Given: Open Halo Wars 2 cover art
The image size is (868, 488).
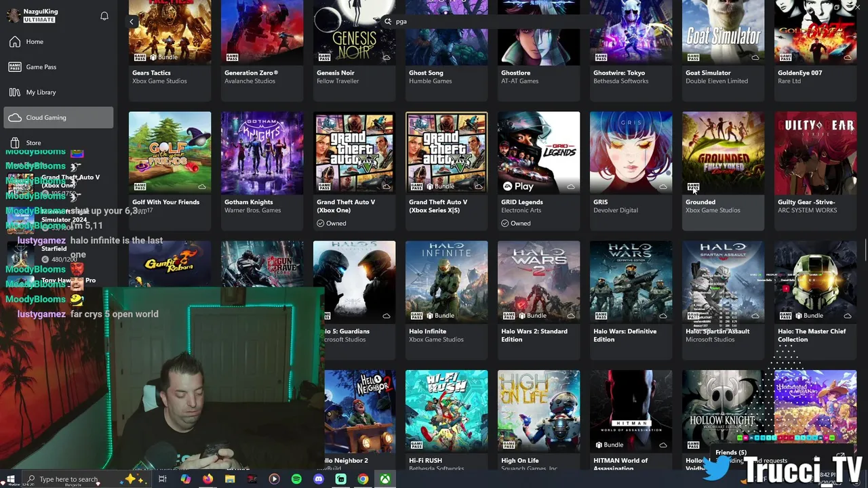Looking at the screenshot, I should pos(538,282).
